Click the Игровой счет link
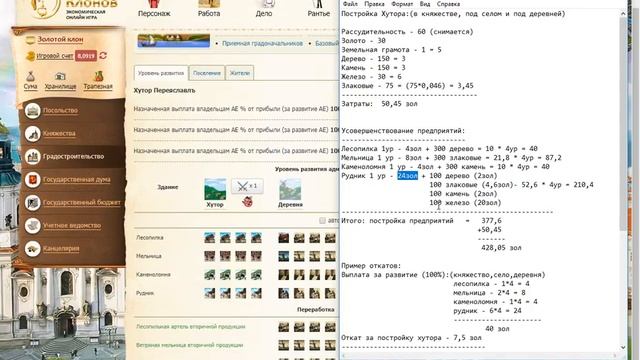 [x=55, y=56]
